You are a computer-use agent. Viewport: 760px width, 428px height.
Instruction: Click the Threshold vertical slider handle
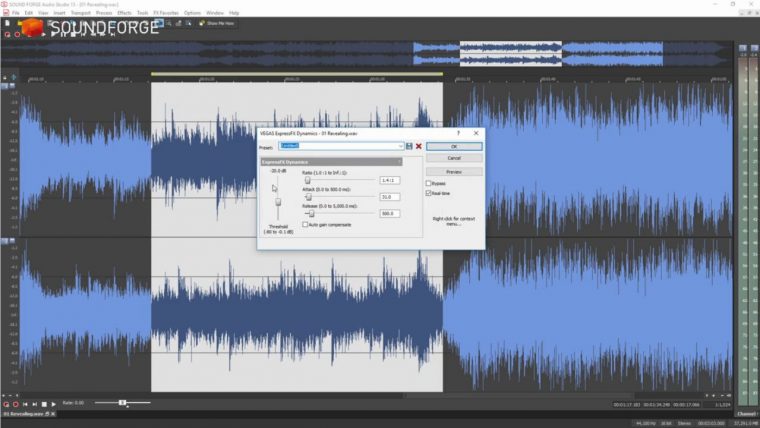tap(278, 201)
